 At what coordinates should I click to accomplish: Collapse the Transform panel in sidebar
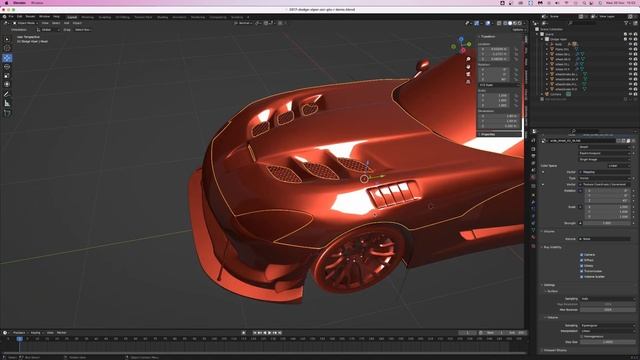tap(487, 36)
